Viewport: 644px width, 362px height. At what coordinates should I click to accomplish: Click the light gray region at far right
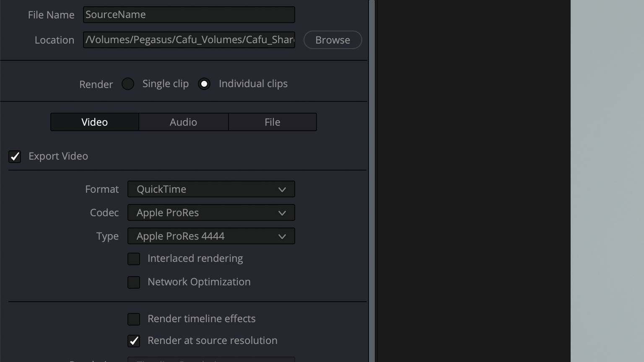[x=607, y=181]
